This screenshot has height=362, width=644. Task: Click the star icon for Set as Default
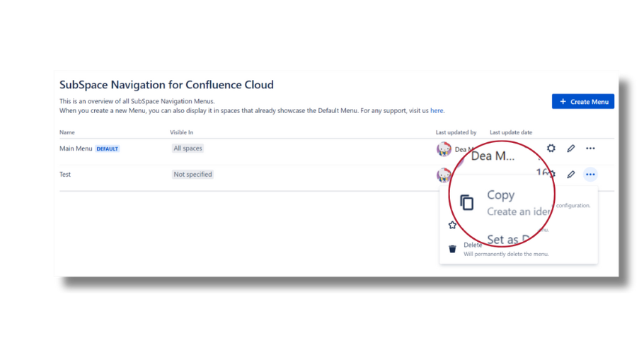(453, 225)
